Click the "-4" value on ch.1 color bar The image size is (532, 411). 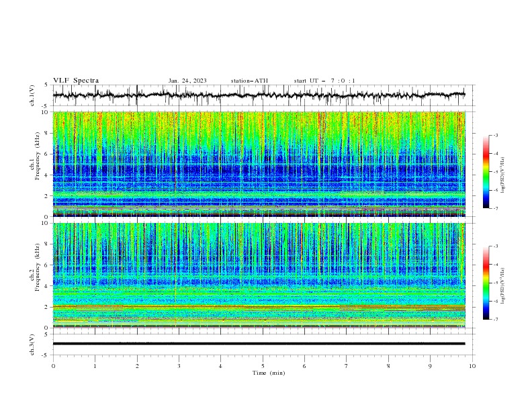[x=495, y=154]
